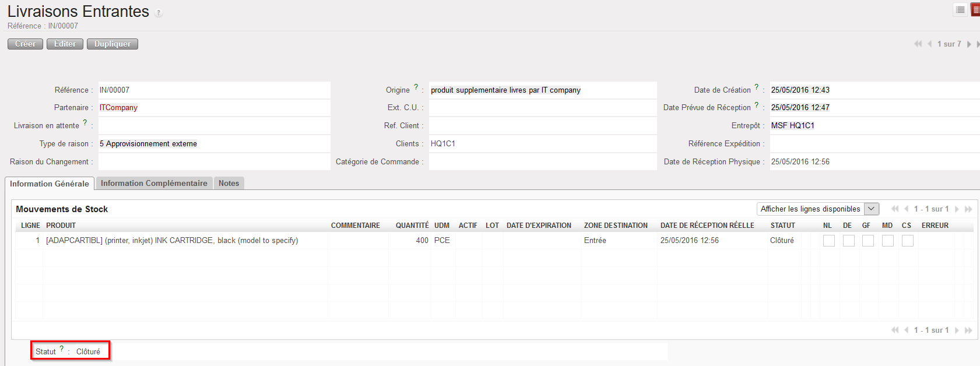
Task: Switch to Information Complémentaire tab
Action: [x=154, y=183]
